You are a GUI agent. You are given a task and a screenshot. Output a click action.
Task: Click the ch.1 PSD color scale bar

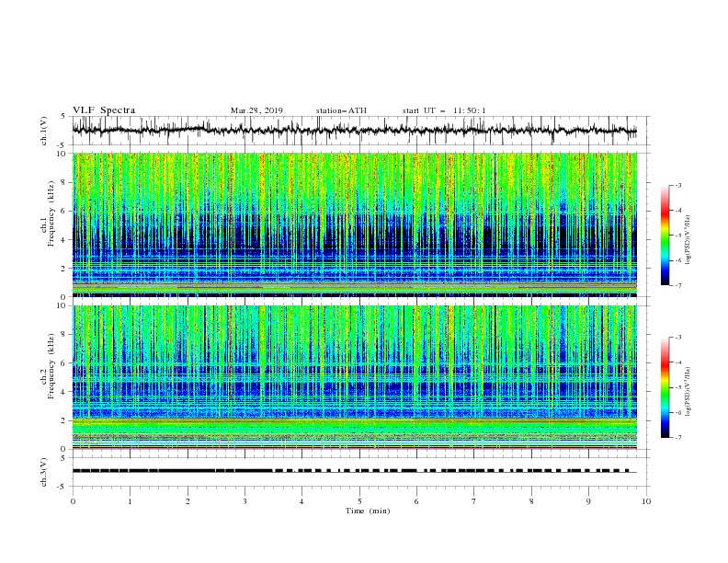665,236
